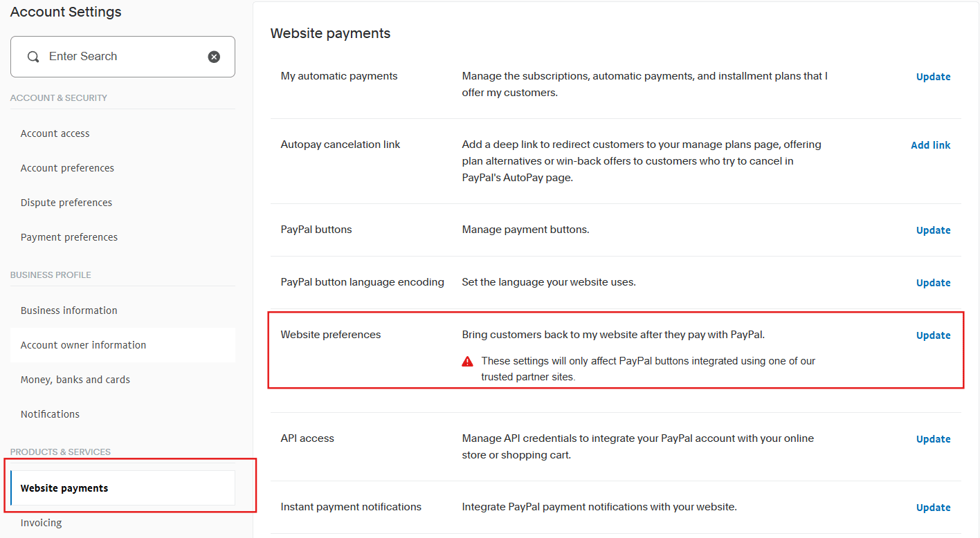Screen dimensions: 980x538
Task: Click the Website payments heading
Action: coord(331,33)
